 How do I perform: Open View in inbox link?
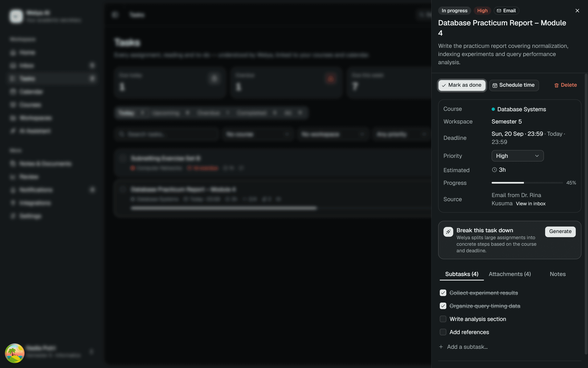click(x=531, y=204)
